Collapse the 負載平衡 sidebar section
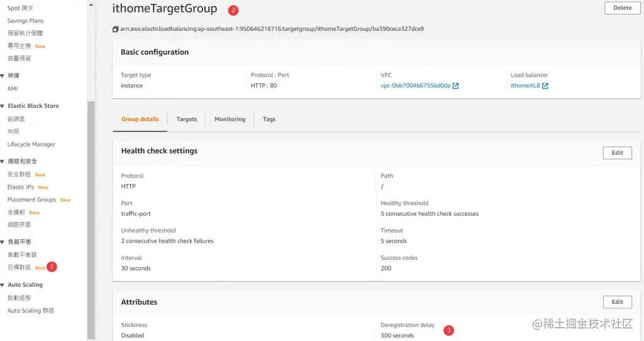 click(x=3, y=242)
